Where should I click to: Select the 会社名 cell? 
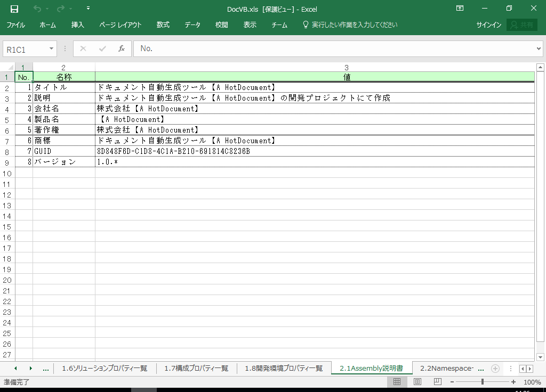coord(64,109)
